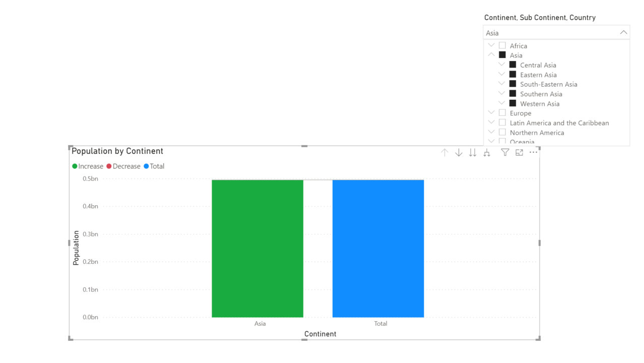Open the chart's More options ellipsis
The width and height of the screenshot is (644, 363).
(533, 152)
